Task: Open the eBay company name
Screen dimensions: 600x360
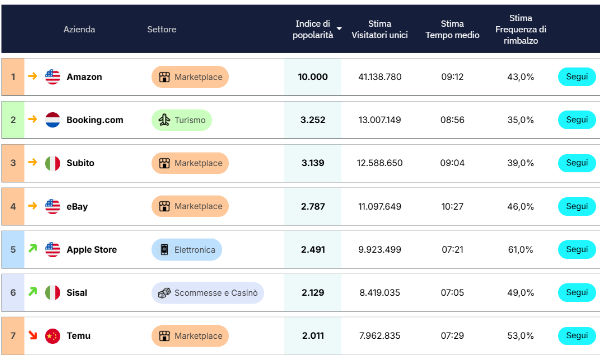Action: click(x=77, y=207)
